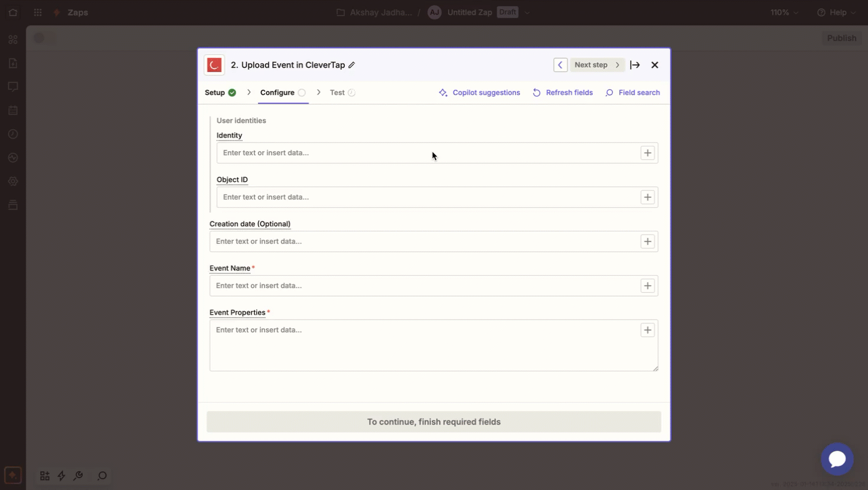Close the step editor panel
The width and height of the screenshot is (868, 490).
(655, 65)
